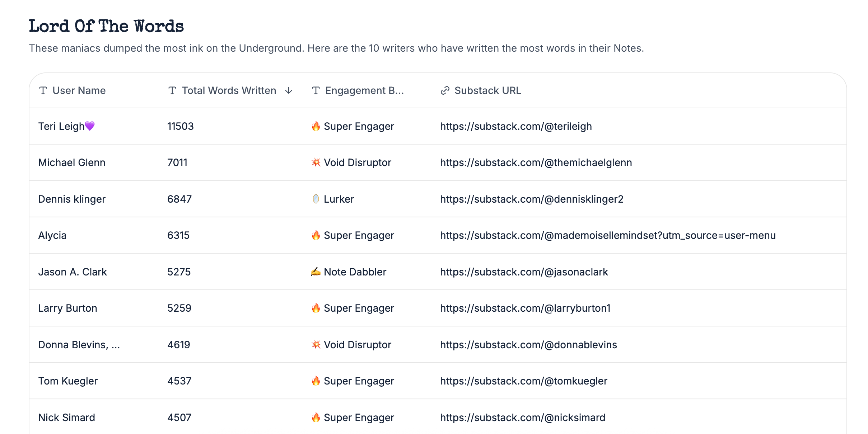Image resolution: width=868 pixels, height=434 pixels.
Task: Click the link icon beside Substack URL
Action: 445,90
